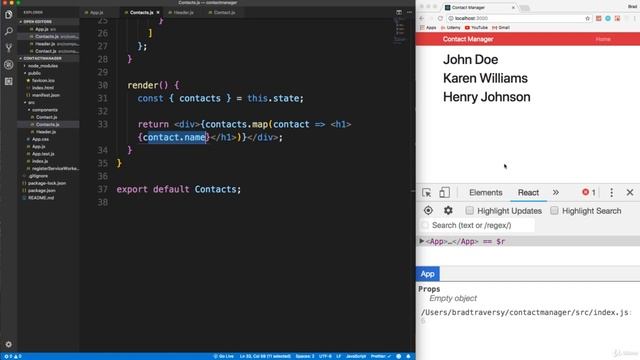Open the DevTools customize three-dot menu
Screen dimensions: 640x360
coord(611,193)
